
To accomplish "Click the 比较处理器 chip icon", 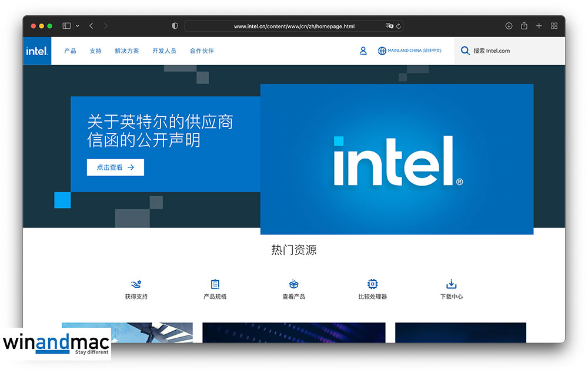I will point(372,284).
